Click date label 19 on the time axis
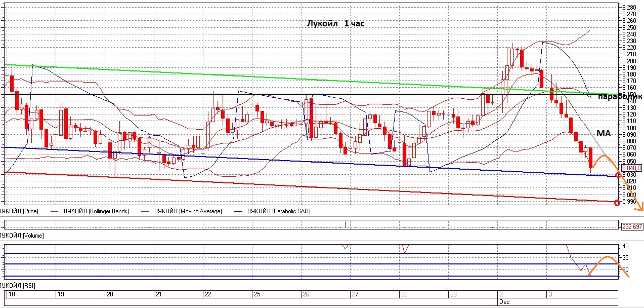 click(x=60, y=294)
